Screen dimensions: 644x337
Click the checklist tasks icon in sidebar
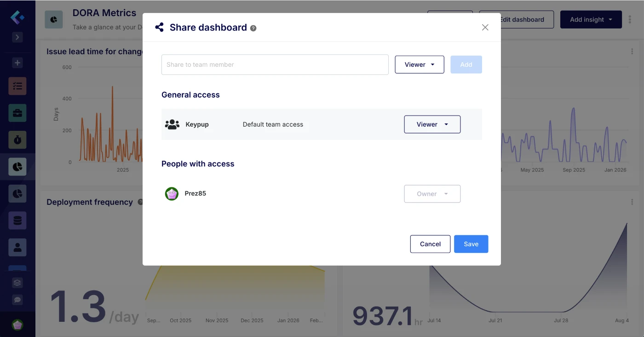coord(17,86)
